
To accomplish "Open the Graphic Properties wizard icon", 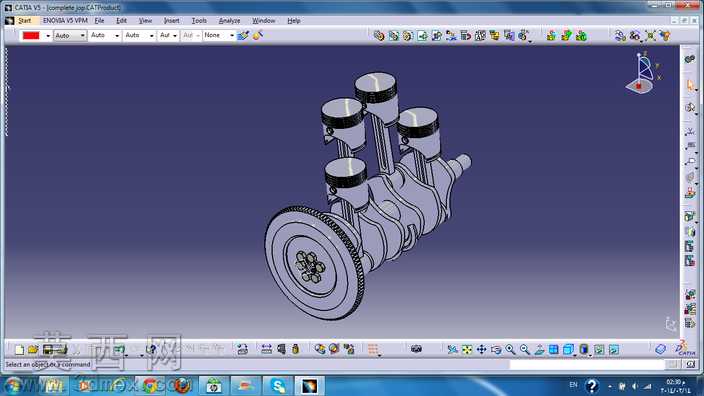I will click(257, 35).
